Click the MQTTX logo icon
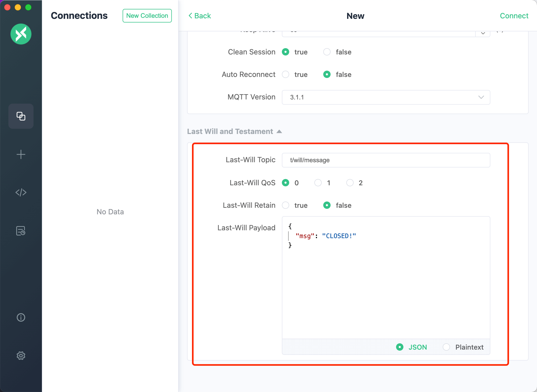This screenshot has width=537, height=392. click(x=21, y=34)
